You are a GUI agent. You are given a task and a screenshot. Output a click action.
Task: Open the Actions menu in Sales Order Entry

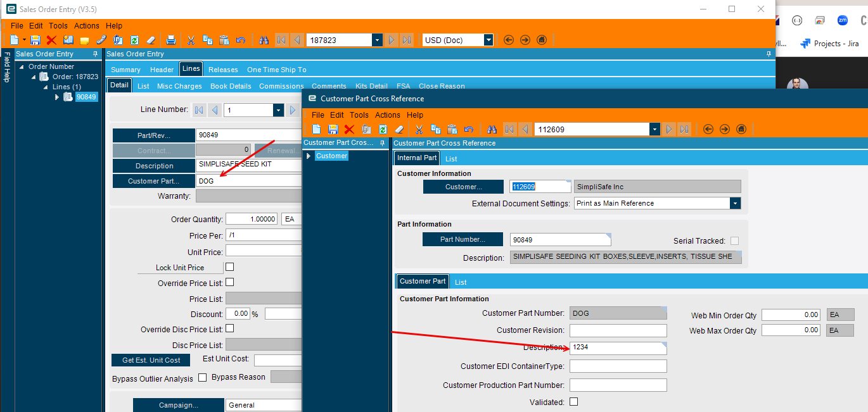pyautogui.click(x=87, y=26)
